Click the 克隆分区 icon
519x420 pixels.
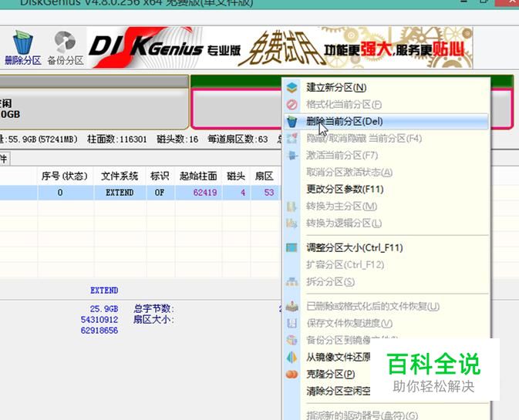pyautogui.click(x=292, y=374)
